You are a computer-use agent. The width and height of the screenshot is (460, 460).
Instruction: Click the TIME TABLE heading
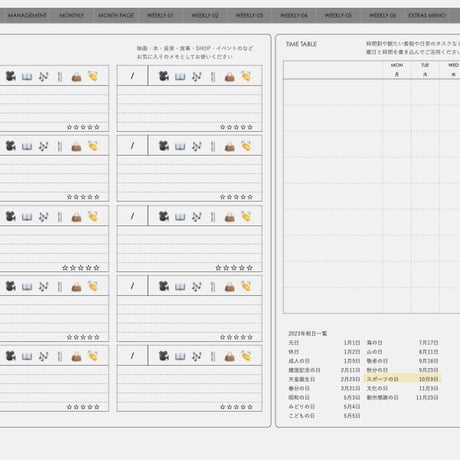[x=301, y=44]
